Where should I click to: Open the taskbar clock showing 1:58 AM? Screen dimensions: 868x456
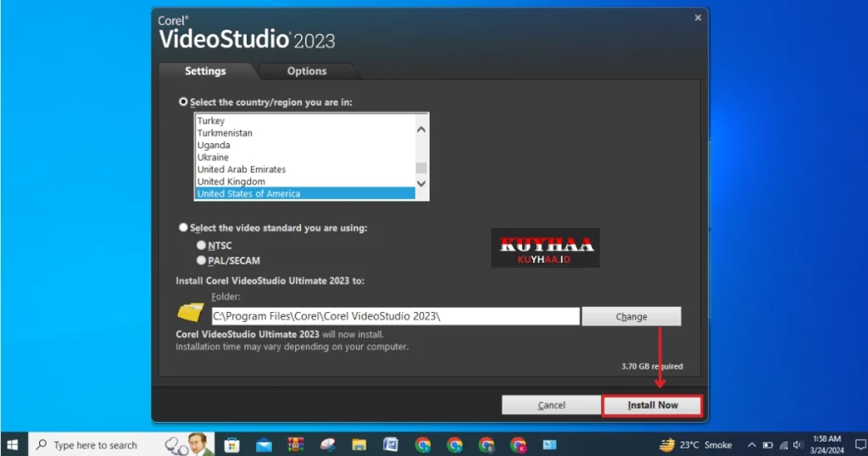pyautogui.click(x=827, y=445)
